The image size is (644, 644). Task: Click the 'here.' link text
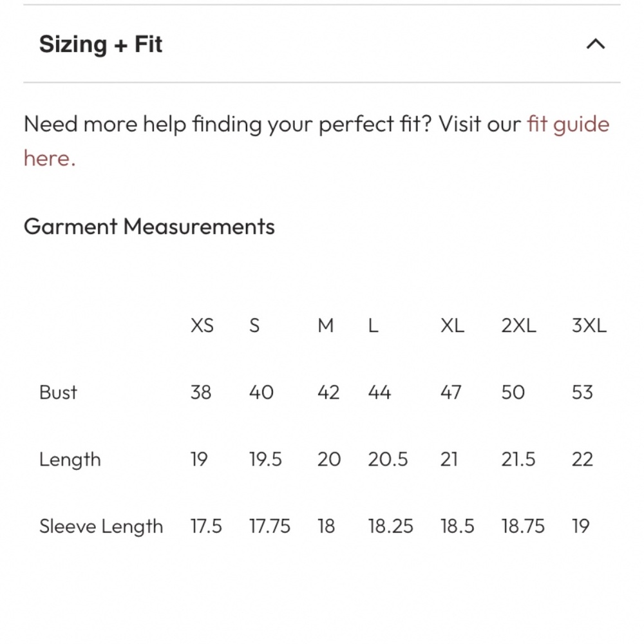(x=50, y=158)
